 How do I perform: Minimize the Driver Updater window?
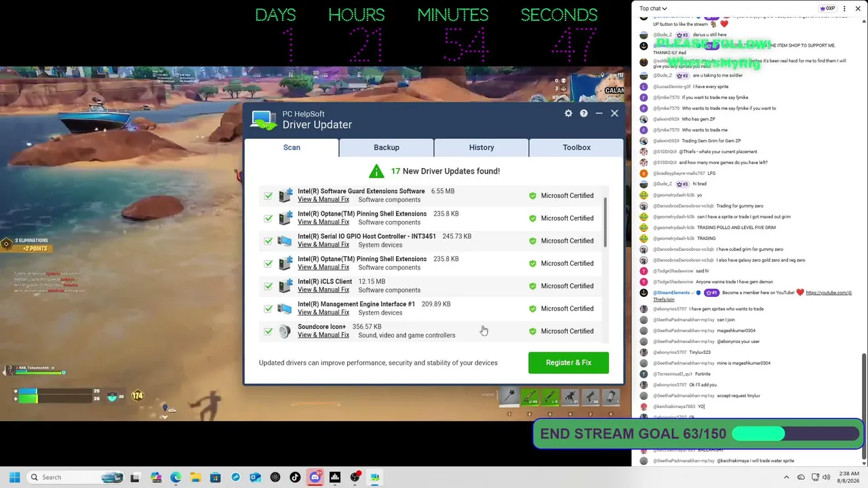point(599,113)
